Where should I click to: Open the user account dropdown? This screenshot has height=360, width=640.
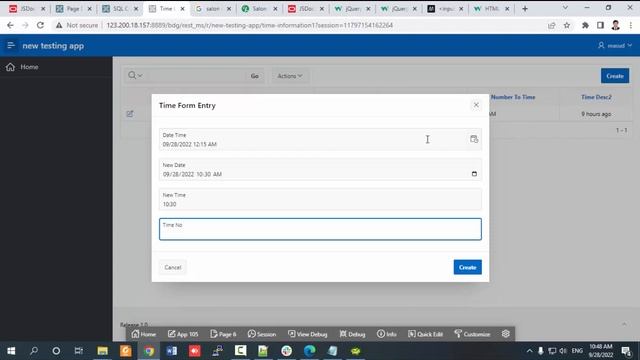pos(615,45)
